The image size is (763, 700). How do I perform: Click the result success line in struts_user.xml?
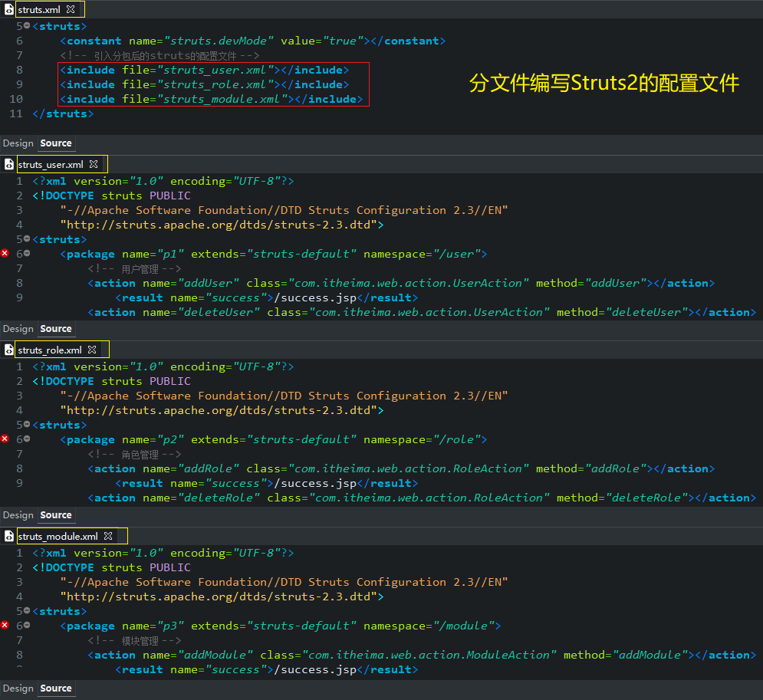click(267, 297)
